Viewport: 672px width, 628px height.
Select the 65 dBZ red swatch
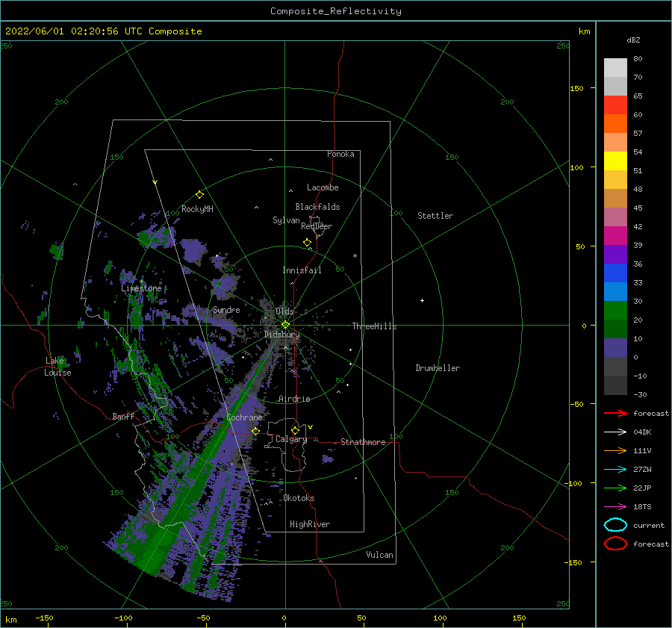click(615, 105)
